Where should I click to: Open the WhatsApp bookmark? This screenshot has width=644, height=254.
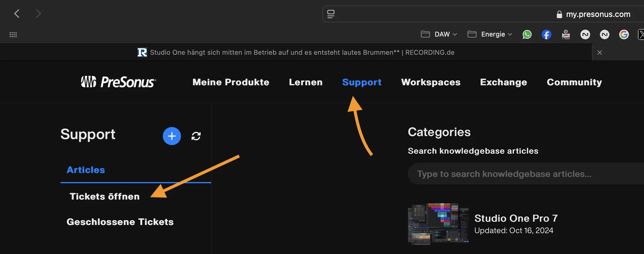tap(527, 34)
